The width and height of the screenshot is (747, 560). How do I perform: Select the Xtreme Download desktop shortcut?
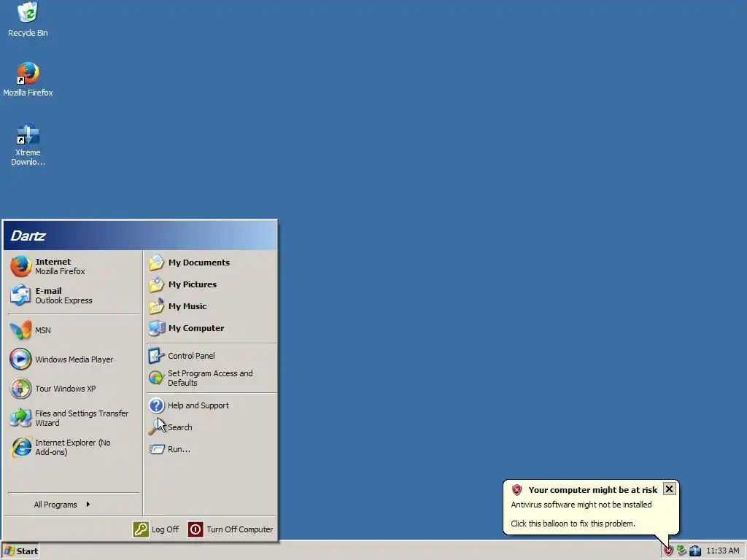(28, 145)
